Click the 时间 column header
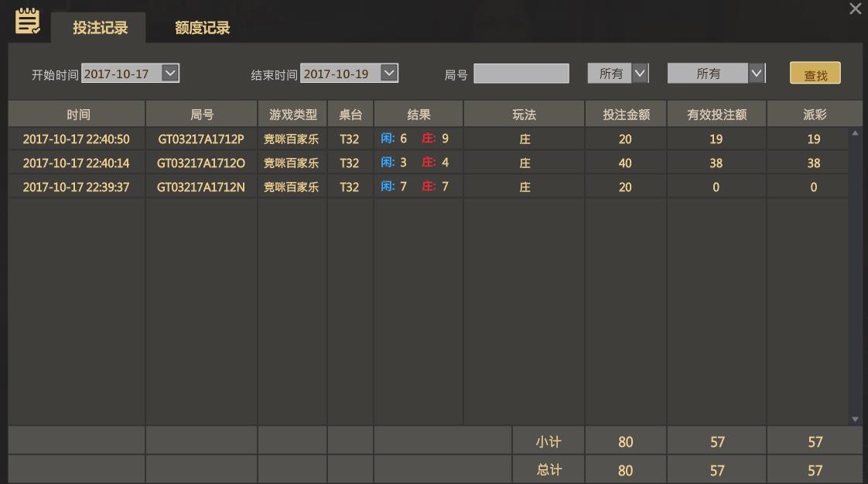The width and height of the screenshot is (868, 484). (77, 115)
